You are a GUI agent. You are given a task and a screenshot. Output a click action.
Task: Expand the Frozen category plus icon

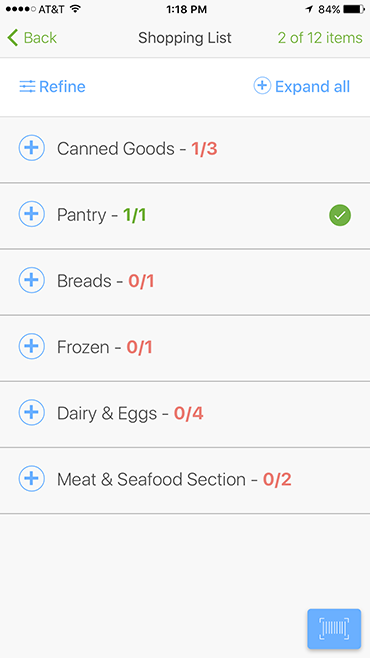pos(31,346)
